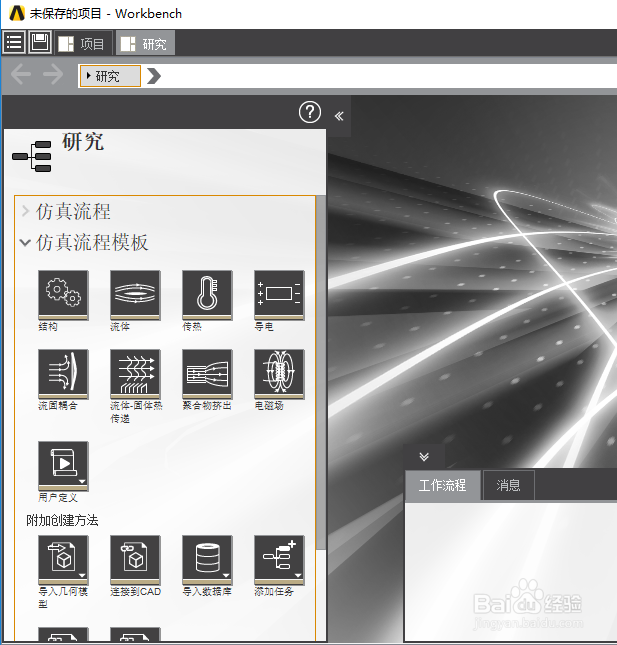Select the 流固耦合 template icon
This screenshot has width=617, height=645.
(x=63, y=374)
